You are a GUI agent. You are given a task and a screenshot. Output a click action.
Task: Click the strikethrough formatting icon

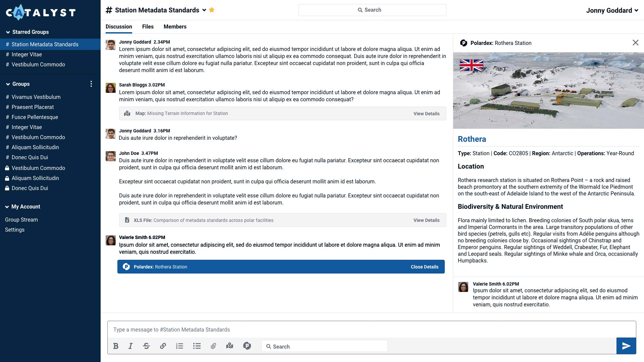[146, 346]
